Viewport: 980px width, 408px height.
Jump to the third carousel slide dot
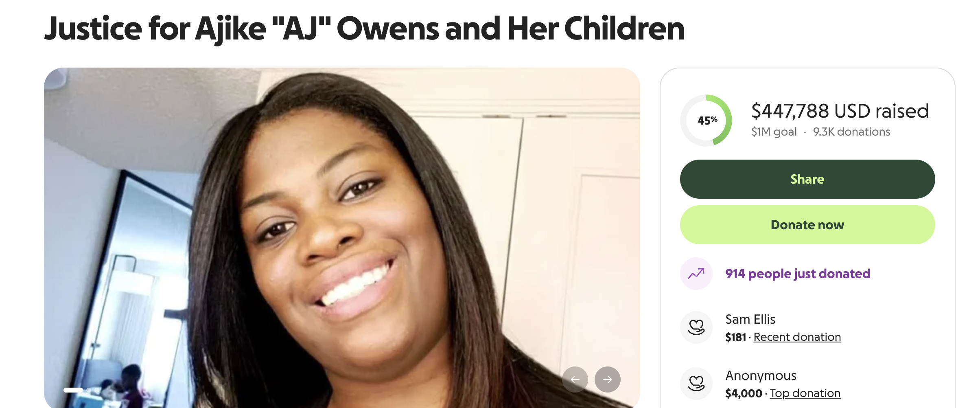[x=97, y=390]
